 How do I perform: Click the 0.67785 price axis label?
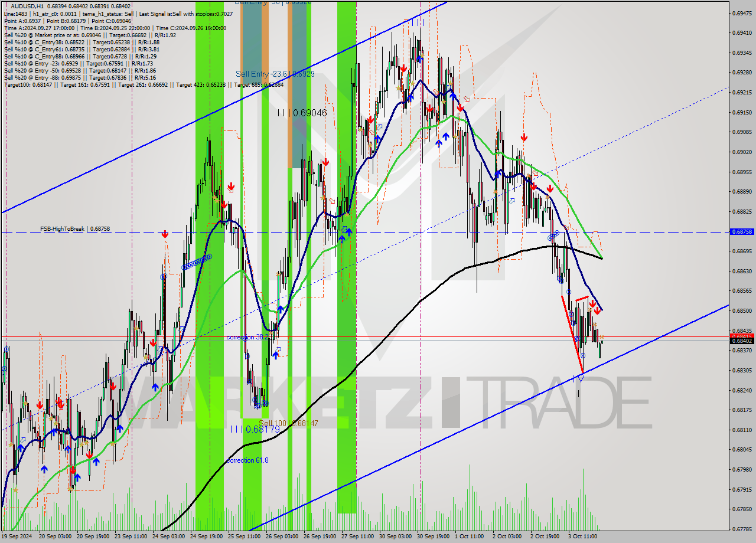pyautogui.click(x=742, y=529)
